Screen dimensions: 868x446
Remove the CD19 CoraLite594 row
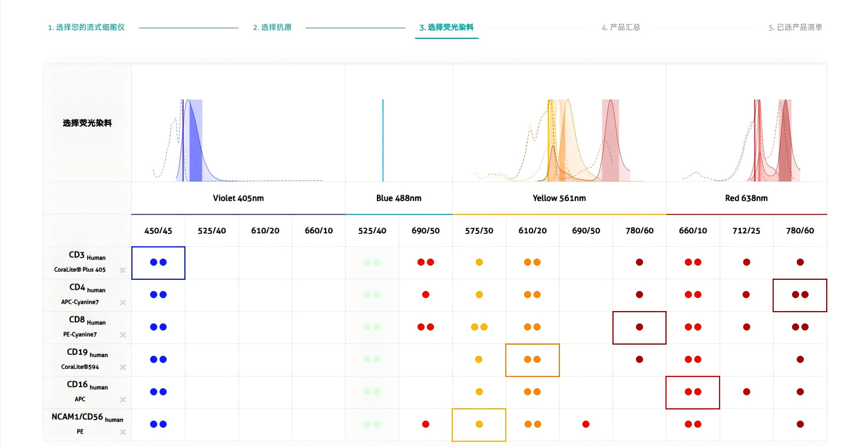[122, 368]
